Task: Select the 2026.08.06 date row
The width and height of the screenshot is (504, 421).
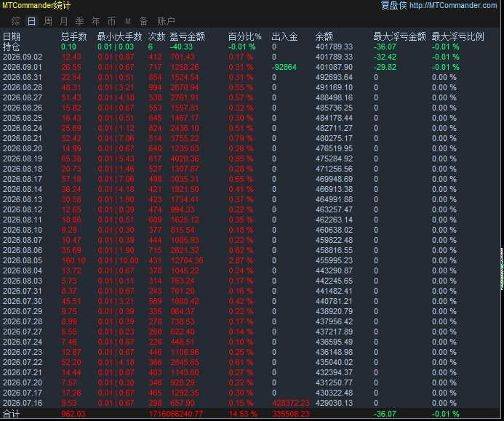Action: [23, 250]
